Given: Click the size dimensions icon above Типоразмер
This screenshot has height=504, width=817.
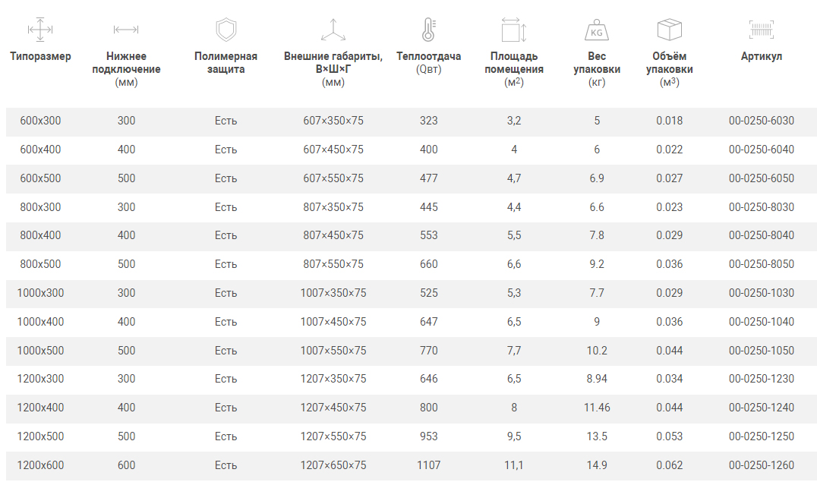Looking at the screenshot, I should tap(40, 30).
